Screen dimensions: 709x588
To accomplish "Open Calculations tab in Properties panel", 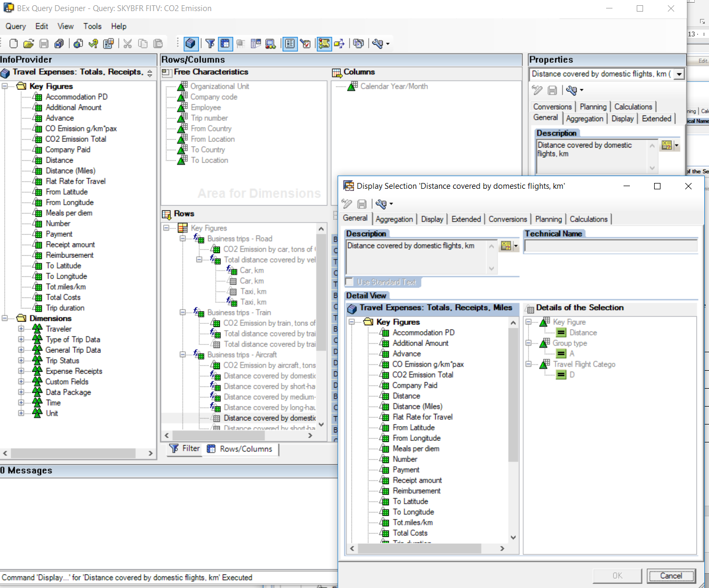I will 633,107.
